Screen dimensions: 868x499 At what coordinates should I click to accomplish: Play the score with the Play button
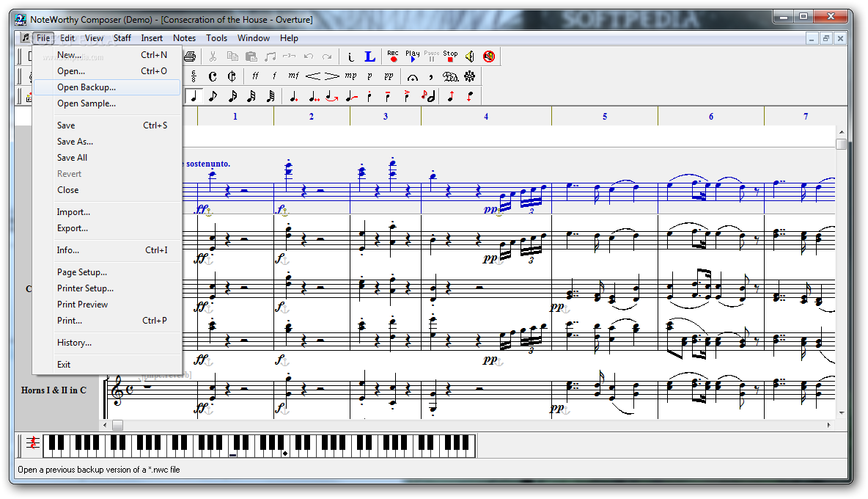coord(413,57)
